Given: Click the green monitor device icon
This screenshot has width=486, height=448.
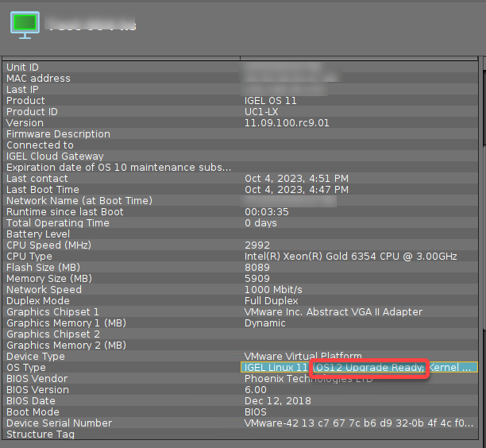Looking at the screenshot, I should click(x=23, y=24).
